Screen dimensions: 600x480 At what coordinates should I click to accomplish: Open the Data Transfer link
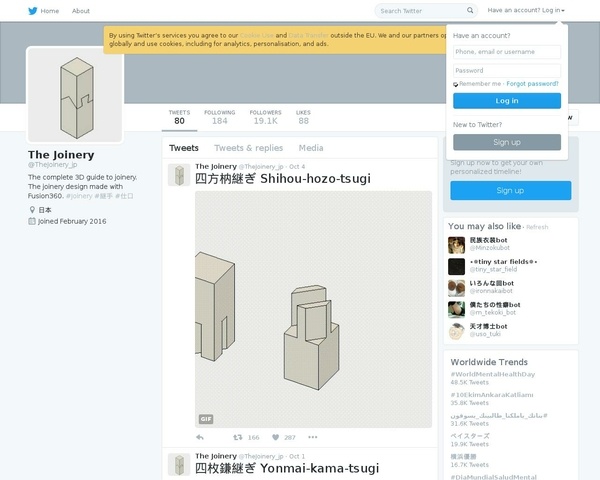click(308, 35)
